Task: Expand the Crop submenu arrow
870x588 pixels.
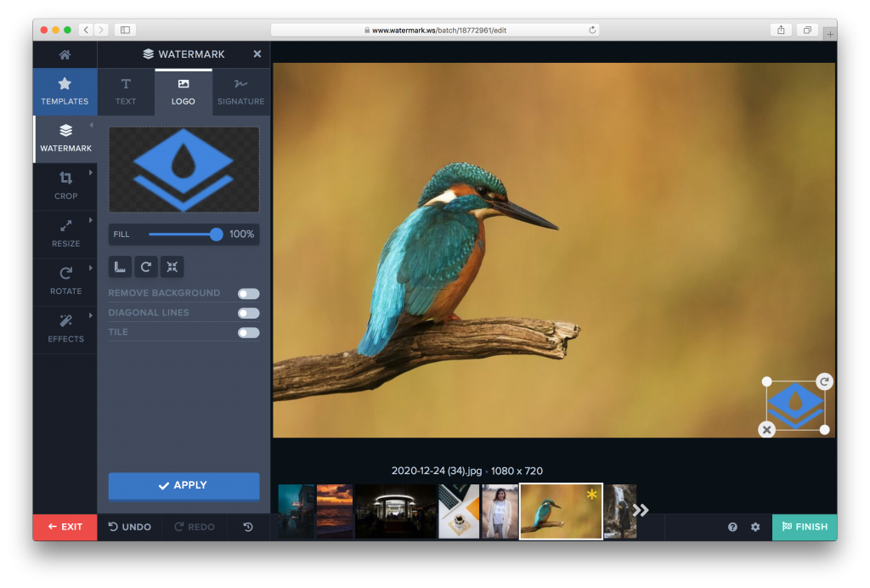Action: 90,172
